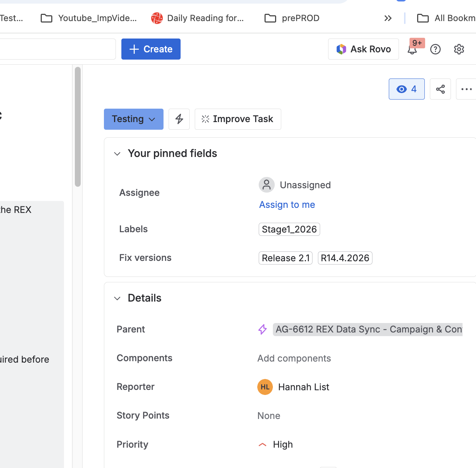The image size is (476, 468).
Task: Click the share issue icon
Action: [x=440, y=89]
